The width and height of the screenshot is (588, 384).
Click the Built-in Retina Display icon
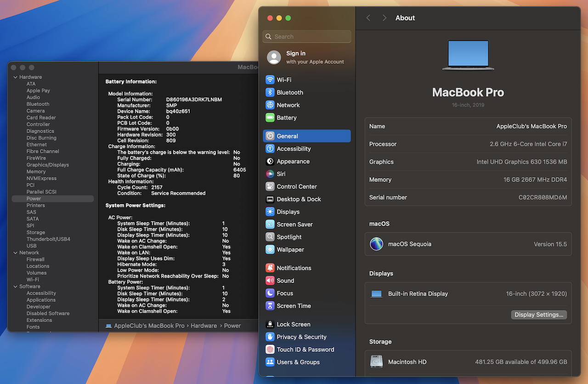click(x=377, y=294)
